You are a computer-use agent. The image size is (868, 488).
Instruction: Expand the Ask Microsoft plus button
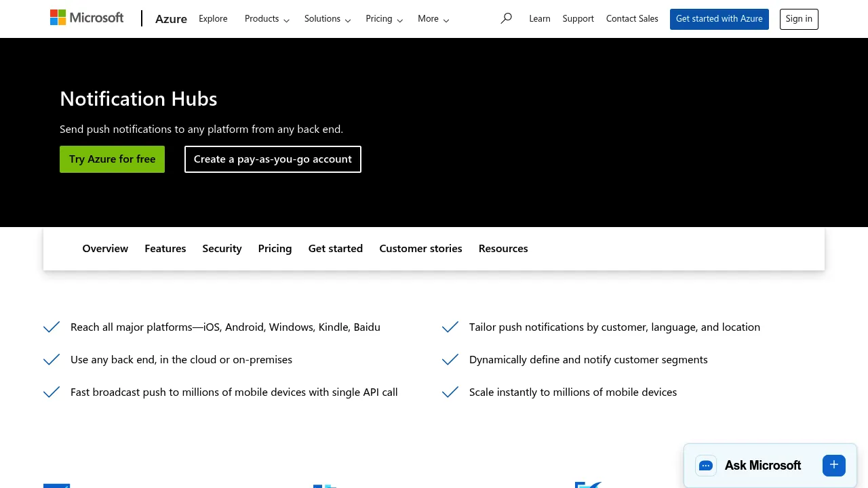pos(834,465)
